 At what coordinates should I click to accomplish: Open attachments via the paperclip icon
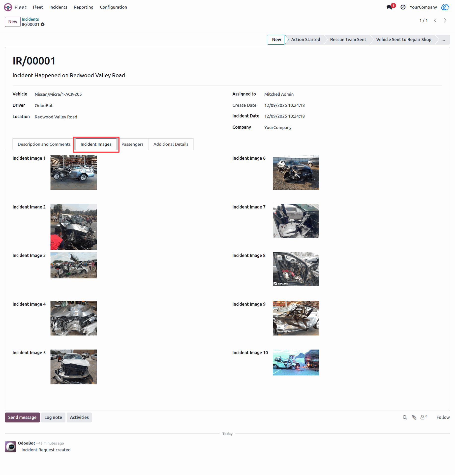pyautogui.click(x=414, y=417)
